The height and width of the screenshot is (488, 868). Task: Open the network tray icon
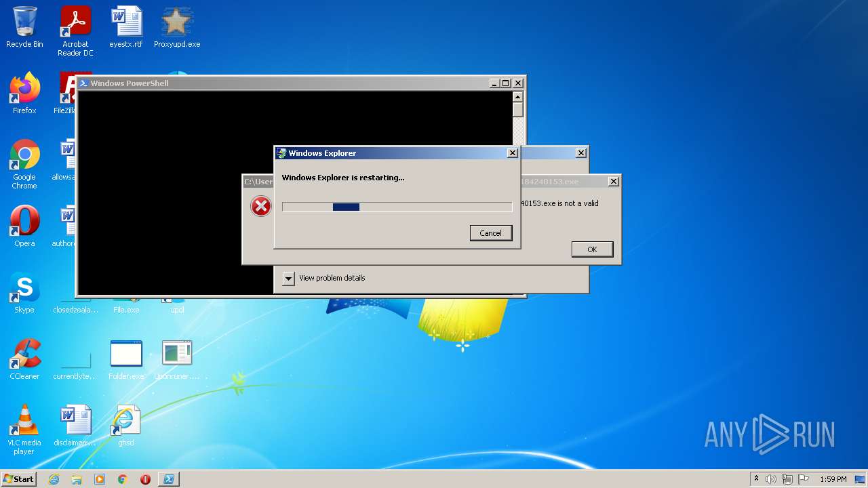(787, 479)
